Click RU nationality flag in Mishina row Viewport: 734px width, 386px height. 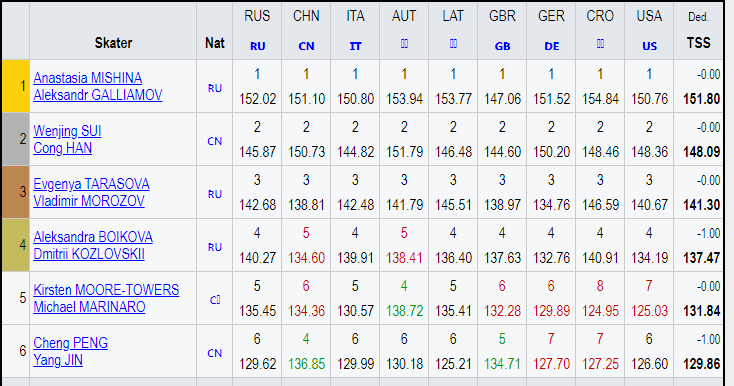click(215, 88)
